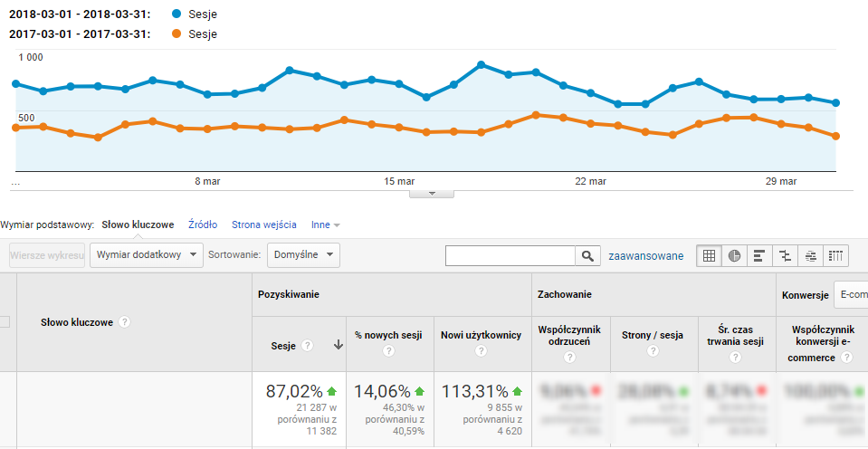Select the comparison view icon

point(785,256)
